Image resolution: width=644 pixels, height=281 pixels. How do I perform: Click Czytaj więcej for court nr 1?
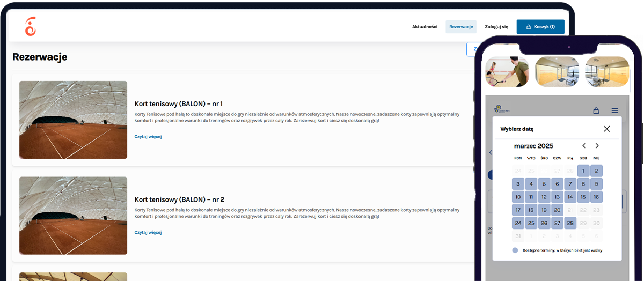click(148, 137)
